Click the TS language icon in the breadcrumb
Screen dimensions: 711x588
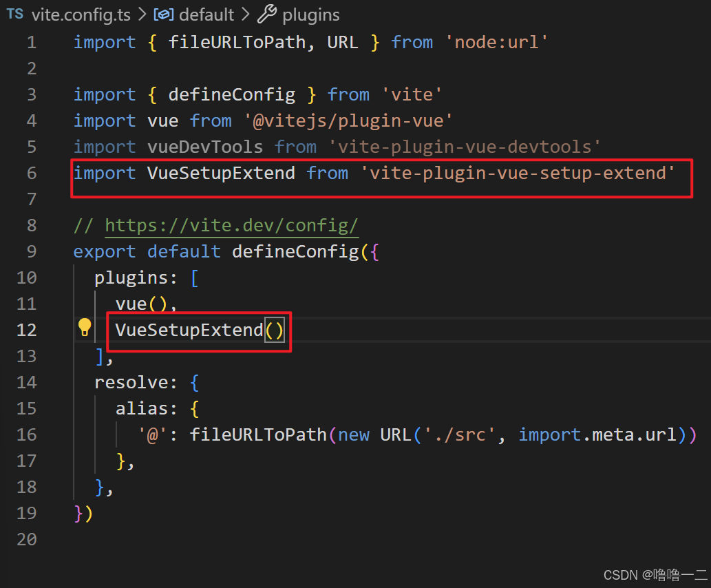point(14,14)
